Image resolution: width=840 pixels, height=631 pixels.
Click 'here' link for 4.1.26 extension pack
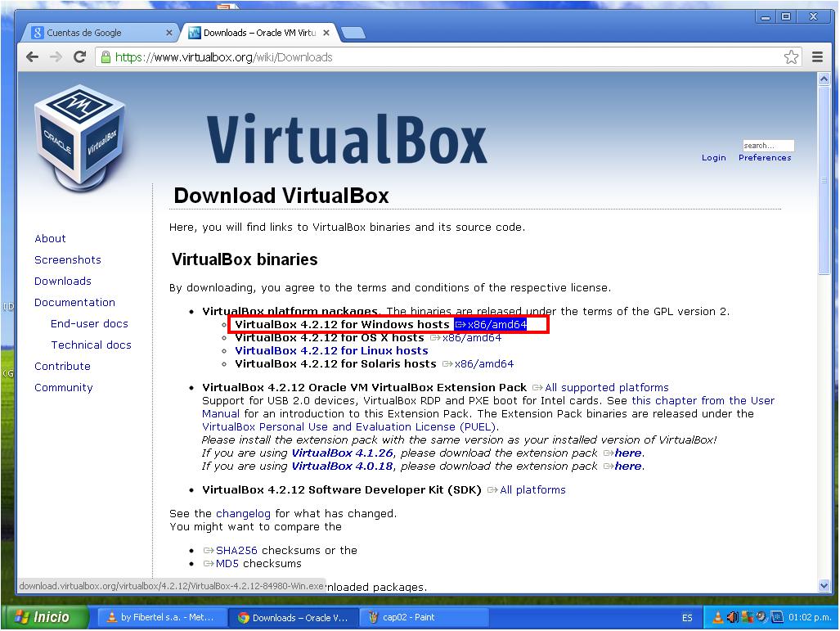coord(622,453)
